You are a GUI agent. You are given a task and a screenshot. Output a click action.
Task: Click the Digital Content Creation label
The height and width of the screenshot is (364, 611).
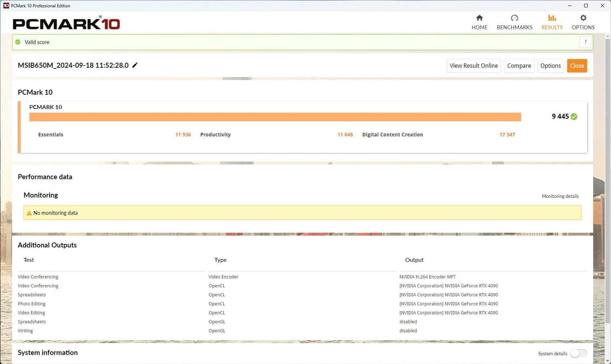[392, 134]
